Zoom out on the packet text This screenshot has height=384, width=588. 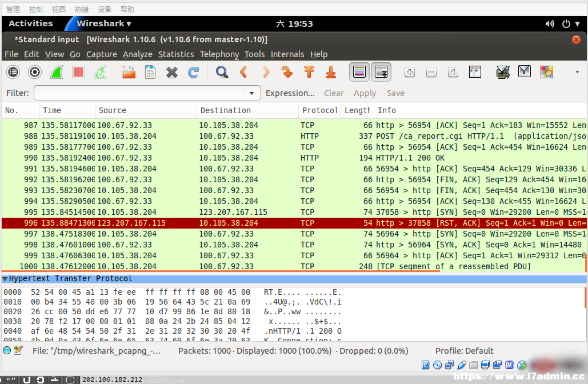(431, 72)
